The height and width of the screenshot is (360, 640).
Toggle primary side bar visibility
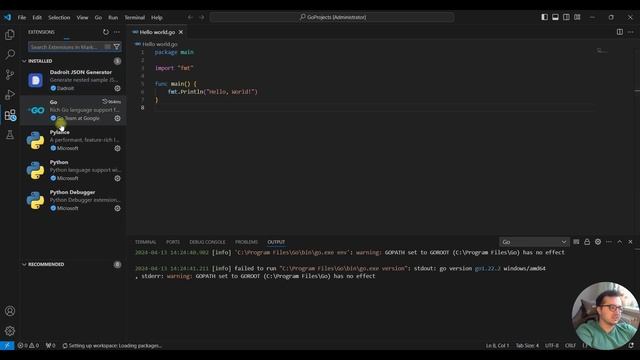click(544, 17)
